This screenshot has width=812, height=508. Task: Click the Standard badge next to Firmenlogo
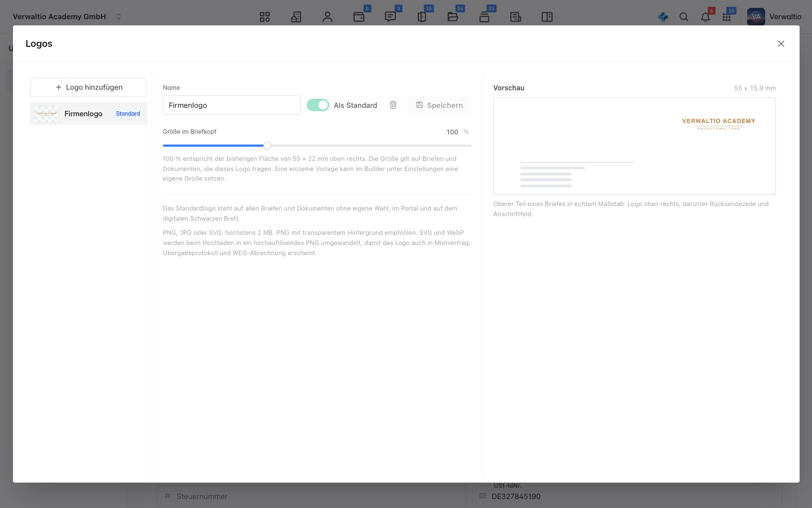coord(128,113)
